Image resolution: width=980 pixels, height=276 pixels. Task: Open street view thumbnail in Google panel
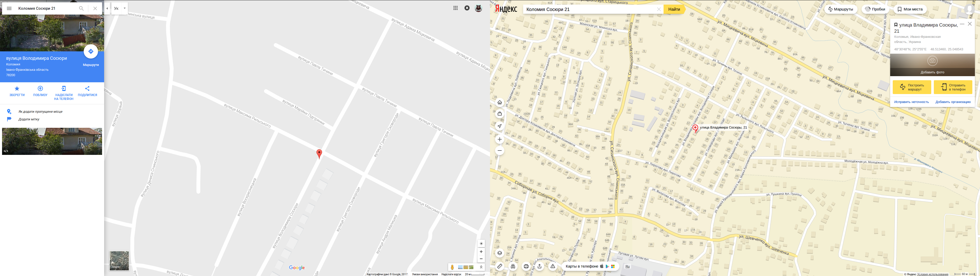click(52, 141)
